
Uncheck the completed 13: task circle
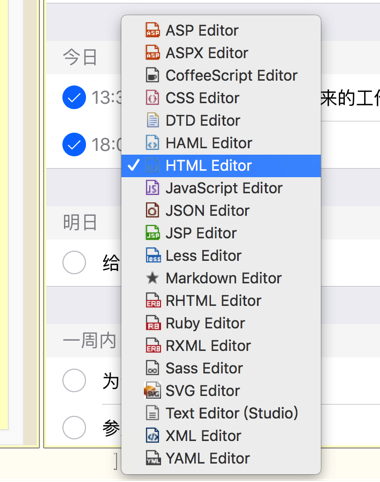(x=74, y=97)
